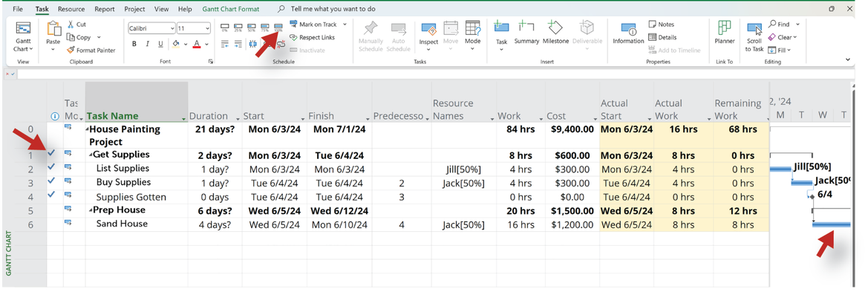Click Respect Links
Screen dimensions: 868x292
(312, 37)
